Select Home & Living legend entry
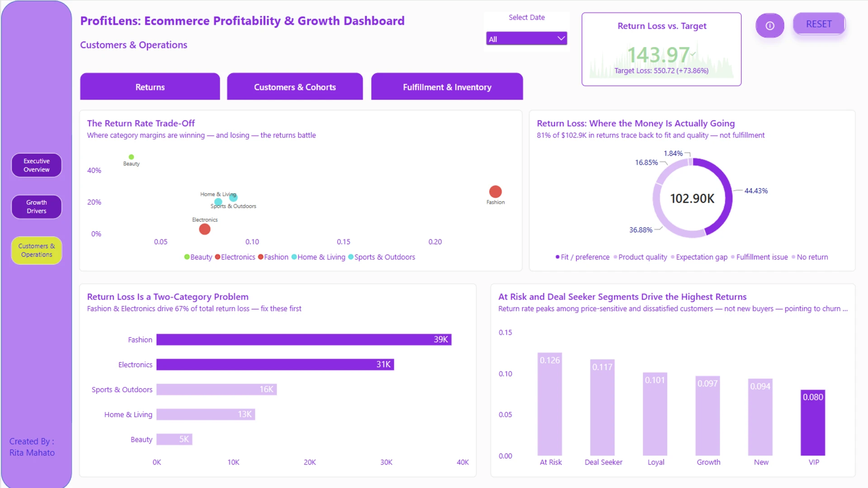 318,257
